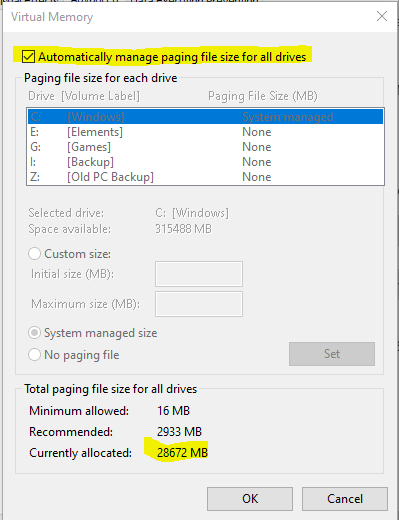Select the Custom size radio button
This screenshot has width=399, height=520.
pos(34,254)
